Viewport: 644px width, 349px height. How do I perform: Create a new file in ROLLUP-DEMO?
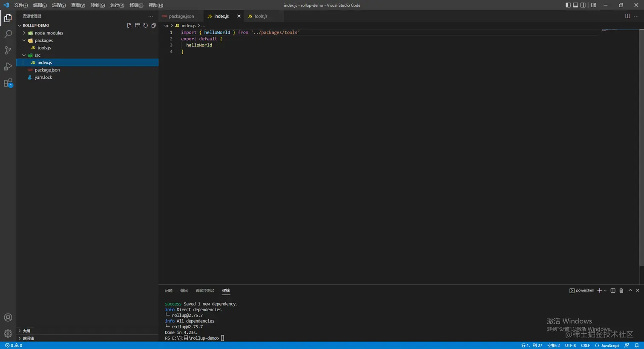point(129,26)
